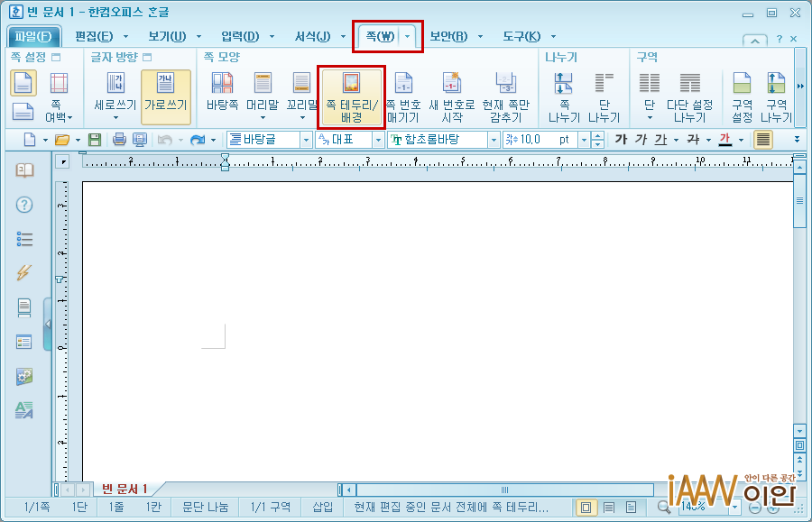Open the 도구(K) menu tab
This screenshot has width=812, height=522.
pyautogui.click(x=521, y=36)
